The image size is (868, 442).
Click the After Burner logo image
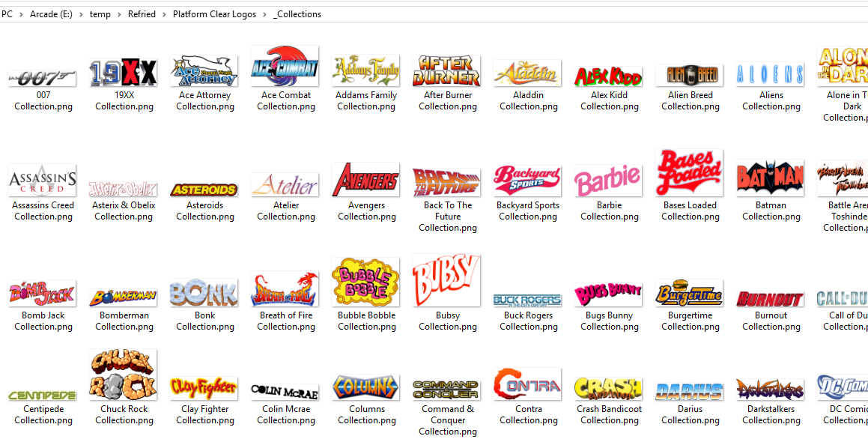click(x=446, y=70)
